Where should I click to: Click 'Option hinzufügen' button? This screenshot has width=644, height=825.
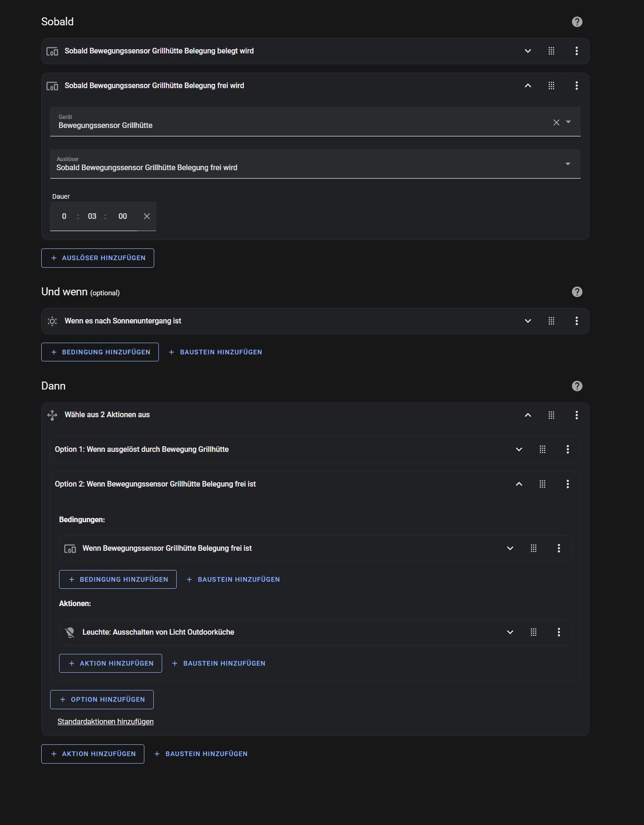coord(102,700)
